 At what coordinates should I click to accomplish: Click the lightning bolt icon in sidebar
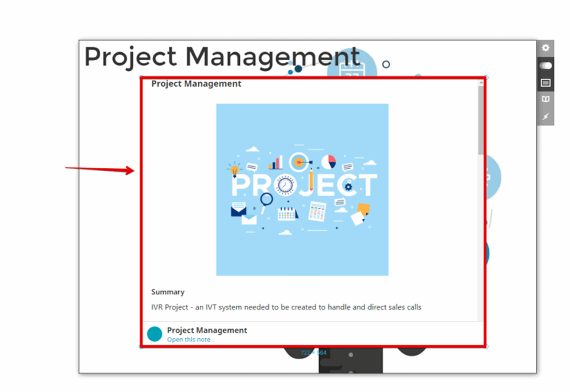pyautogui.click(x=546, y=116)
